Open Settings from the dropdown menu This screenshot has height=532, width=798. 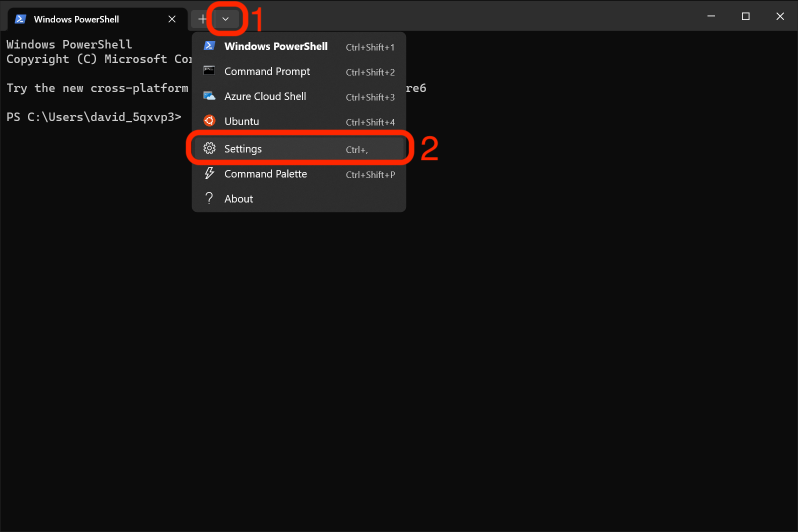point(243,149)
